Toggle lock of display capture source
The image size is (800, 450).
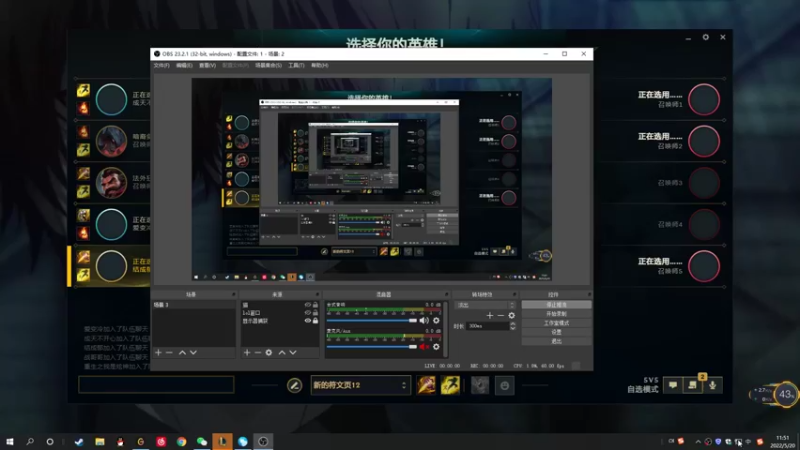tap(315, 321)
